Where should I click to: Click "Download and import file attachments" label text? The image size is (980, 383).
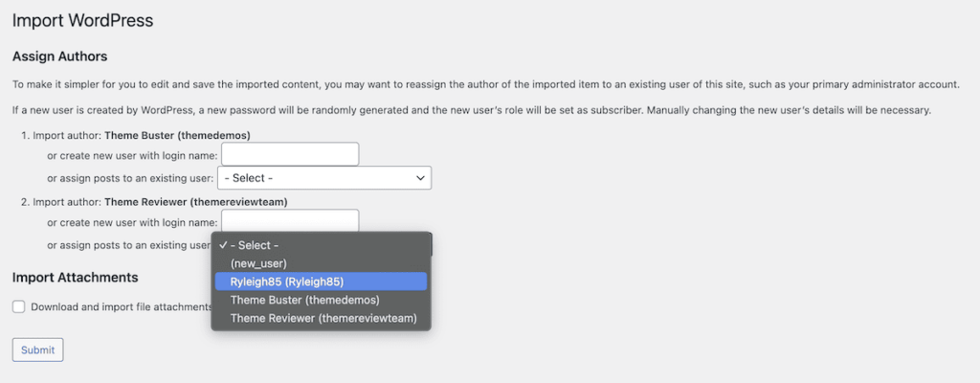tap(120, 307)
